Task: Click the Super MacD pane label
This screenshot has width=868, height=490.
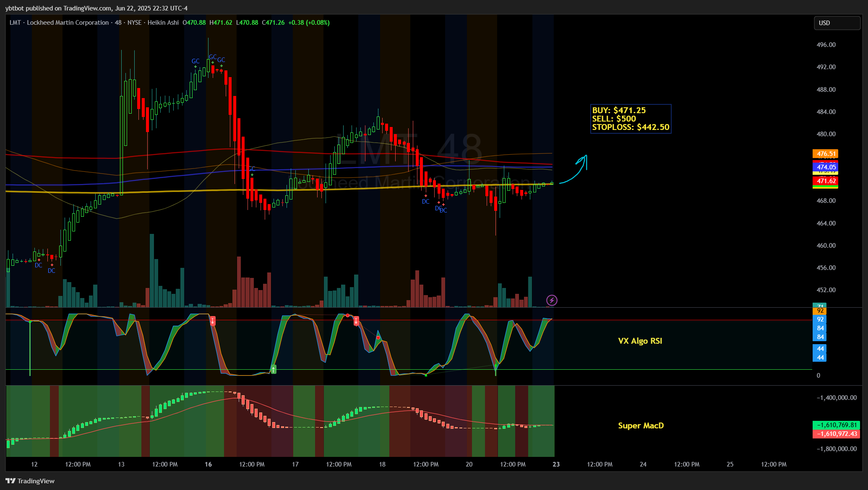Action: [641, 425]
